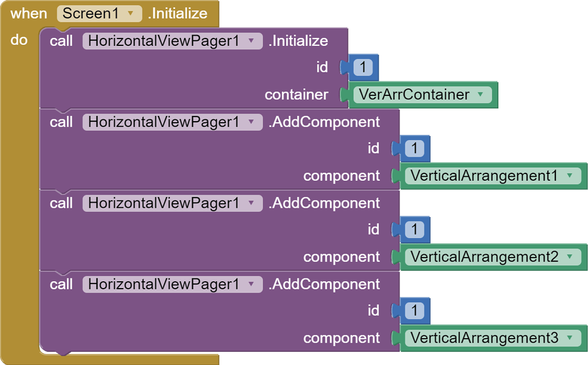Open HorizontalViewPager1 dropdown in first AddComponent call
588x365 pixels.
pos(172,122)
